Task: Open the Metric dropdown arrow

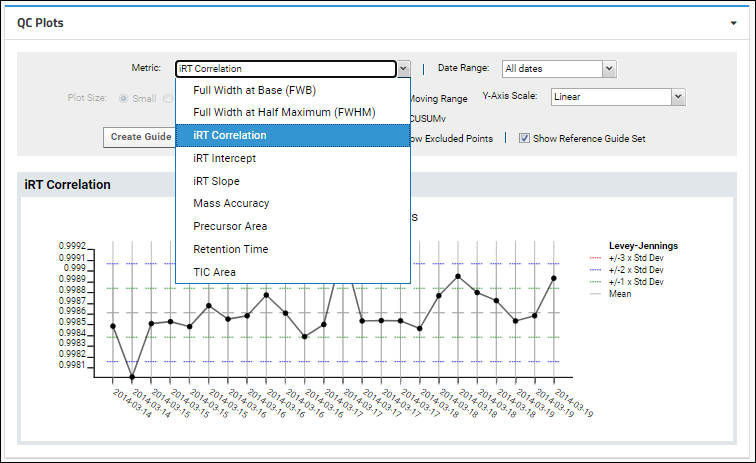Action: 403,69
